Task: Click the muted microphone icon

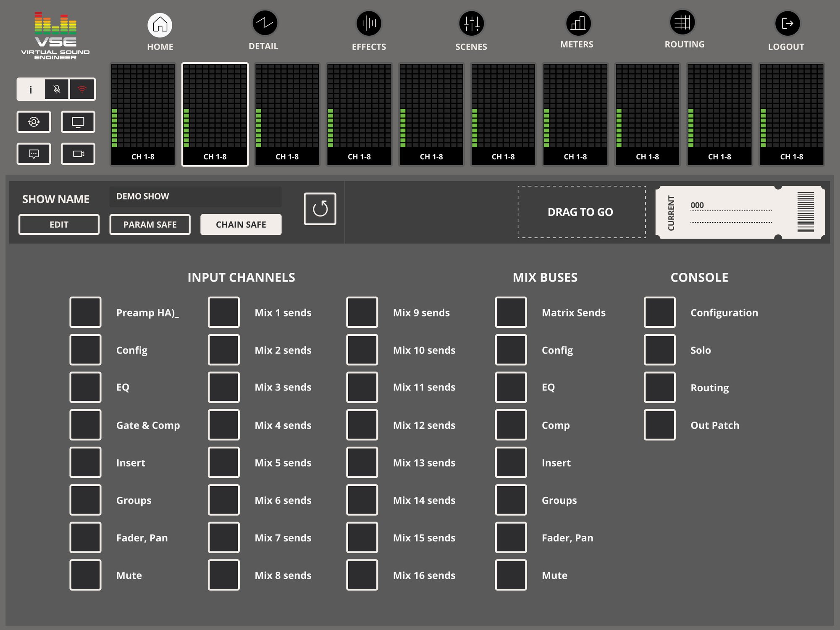Action: coord(57,89)
